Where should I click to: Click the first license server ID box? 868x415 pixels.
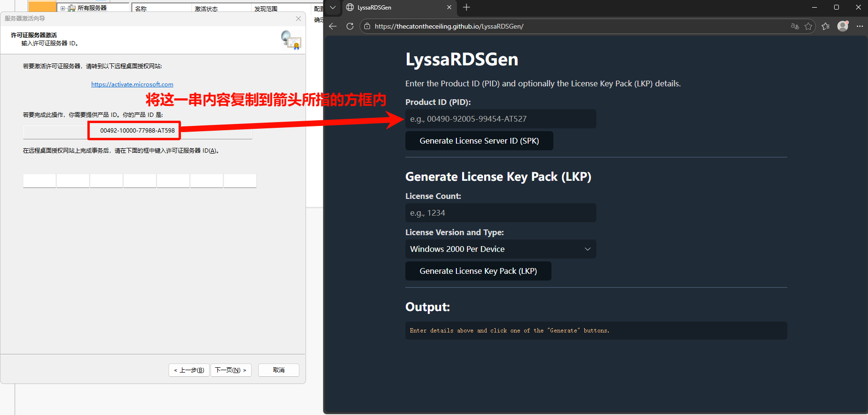coord(40,181)
